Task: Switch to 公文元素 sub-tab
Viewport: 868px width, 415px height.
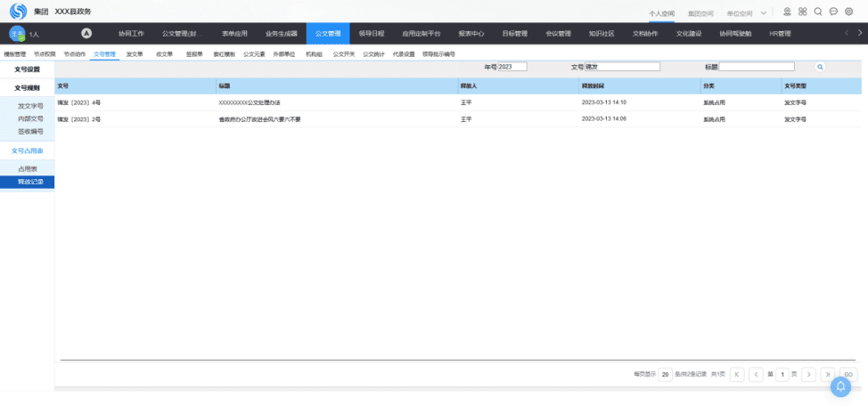Action: (x=254, y=54)
